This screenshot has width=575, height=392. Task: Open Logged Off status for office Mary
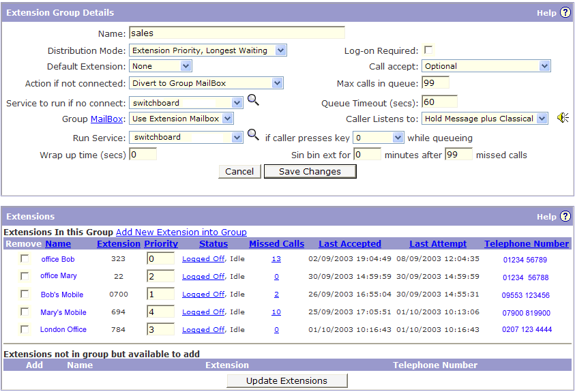(x=203, y=277)
